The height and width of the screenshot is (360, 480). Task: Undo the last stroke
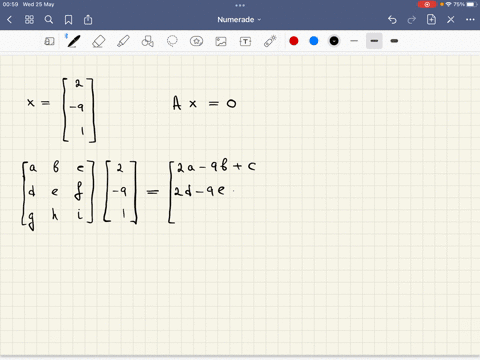click(392, 20)
